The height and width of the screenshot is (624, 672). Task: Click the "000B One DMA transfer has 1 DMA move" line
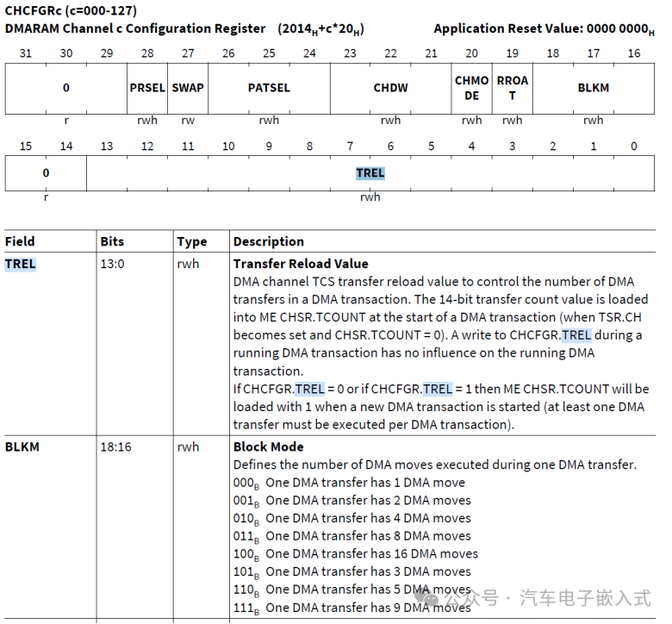pos(349,483)
